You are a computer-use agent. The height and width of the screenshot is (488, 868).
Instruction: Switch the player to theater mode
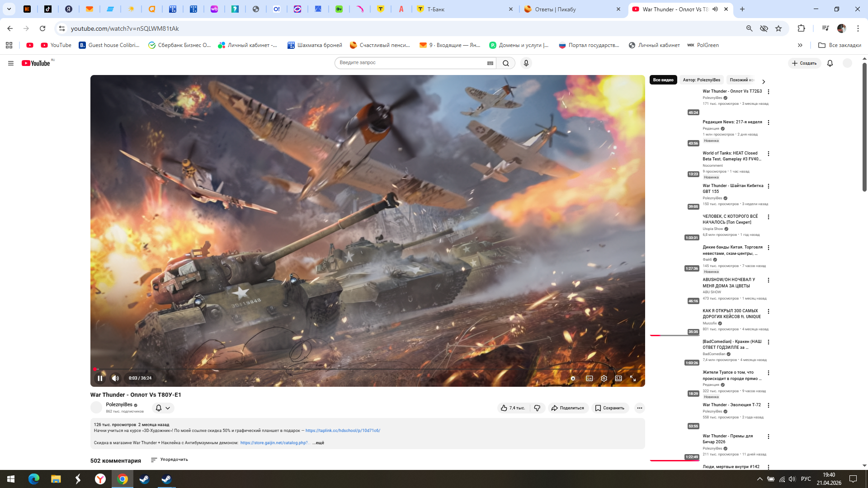(x=618, y=378)
